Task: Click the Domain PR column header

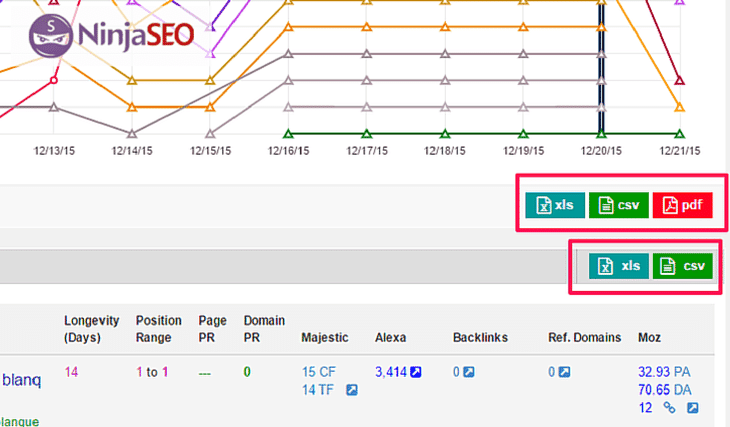Action: pos(264,329)
